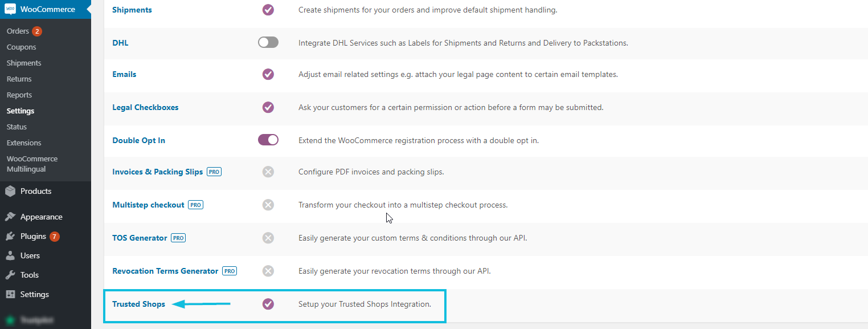The image size is (868, 329).
Task: Click PRO badge next to Invoices & Packing Slips
Action: point(214,172)
